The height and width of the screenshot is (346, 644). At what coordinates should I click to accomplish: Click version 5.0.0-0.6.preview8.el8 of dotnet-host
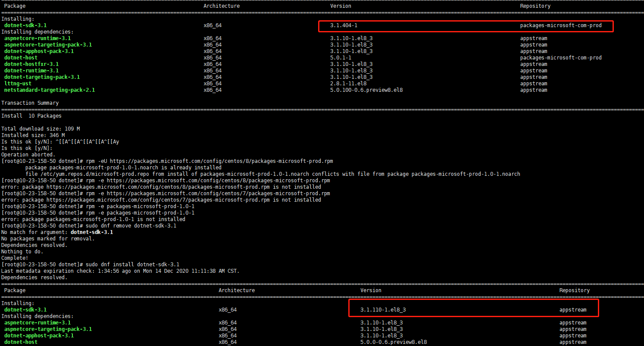point(394,342)
